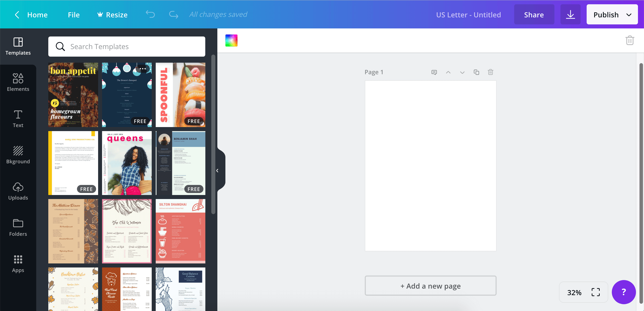This screenshot has width=644, height=311.
Task: Add a comment to Page 1
Action: tap(434, 72)
